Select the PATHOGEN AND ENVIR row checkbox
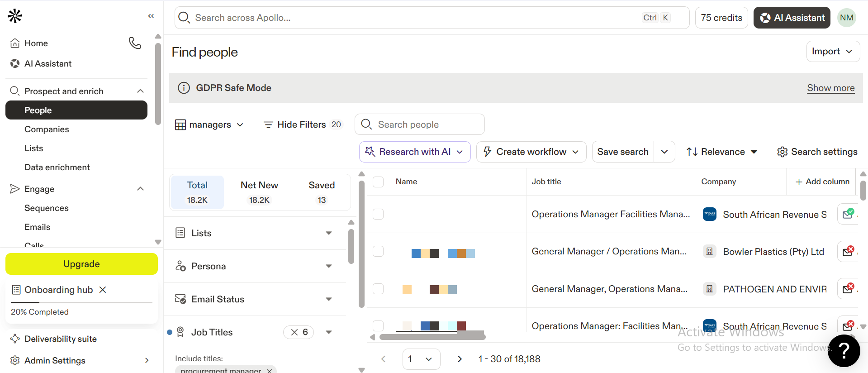The width and height of the screenshot is (868, 373). tap(378, 289)
